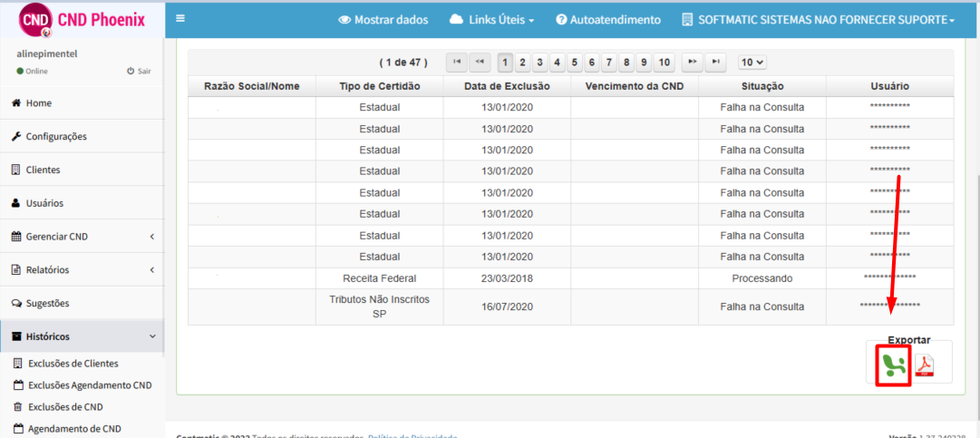The image size is (980, 438).
Task: Click the Históricos archive box icon
Action: coord(17,336)
